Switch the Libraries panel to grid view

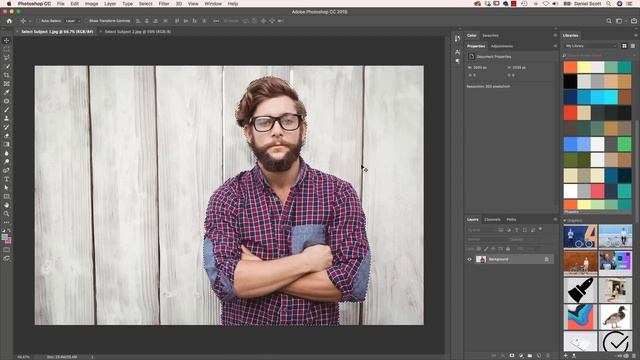(x=624, y=46)
